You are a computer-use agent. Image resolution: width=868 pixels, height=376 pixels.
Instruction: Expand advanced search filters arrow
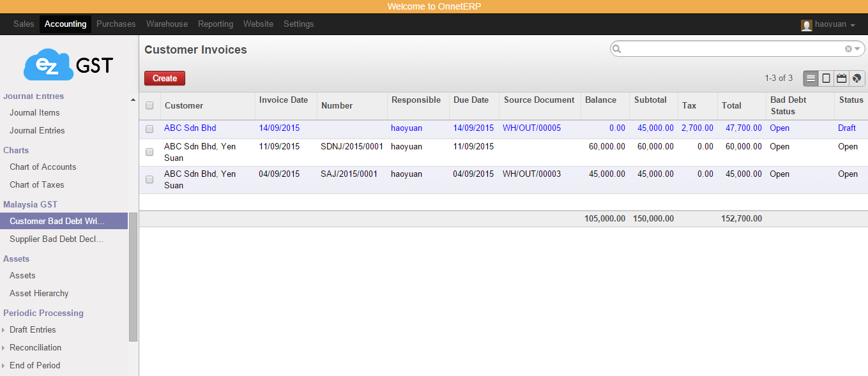click(x=857, y=48)
